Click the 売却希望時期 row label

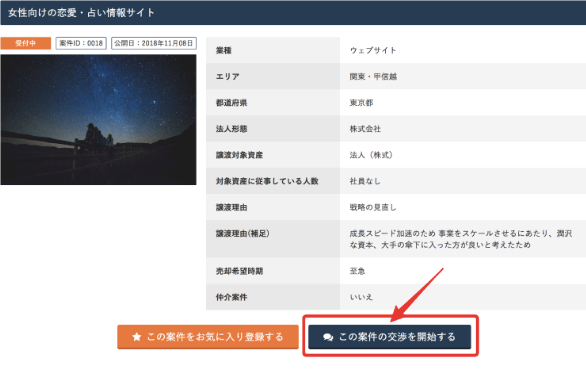pyautogui.click(x=239, y=271)
